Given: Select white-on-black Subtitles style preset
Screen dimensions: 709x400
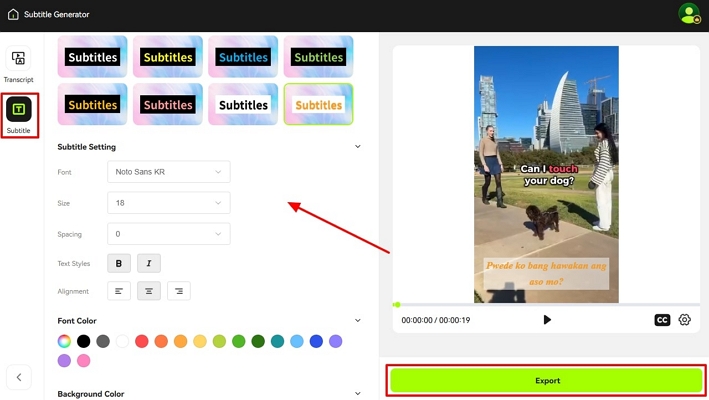Looking at the screenshot, I should point(93,57).
